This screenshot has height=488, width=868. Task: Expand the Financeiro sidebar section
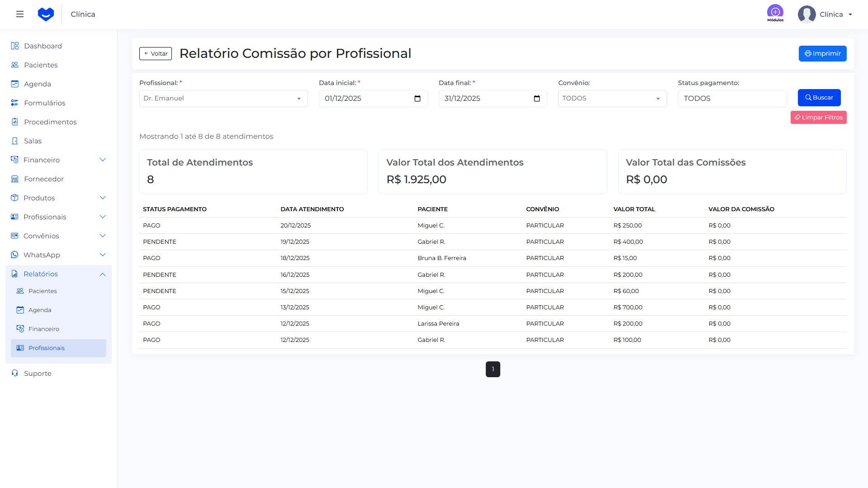103,160
